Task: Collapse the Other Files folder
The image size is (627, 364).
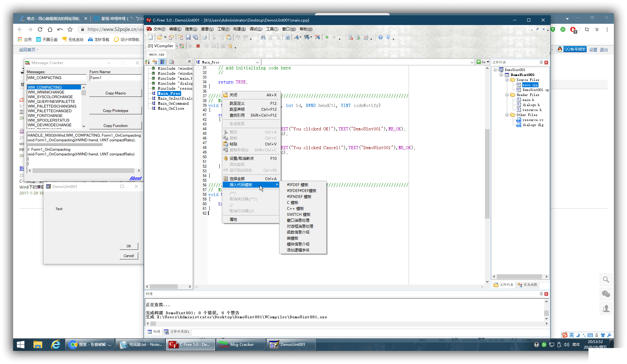Action: (x=507, y=115)
